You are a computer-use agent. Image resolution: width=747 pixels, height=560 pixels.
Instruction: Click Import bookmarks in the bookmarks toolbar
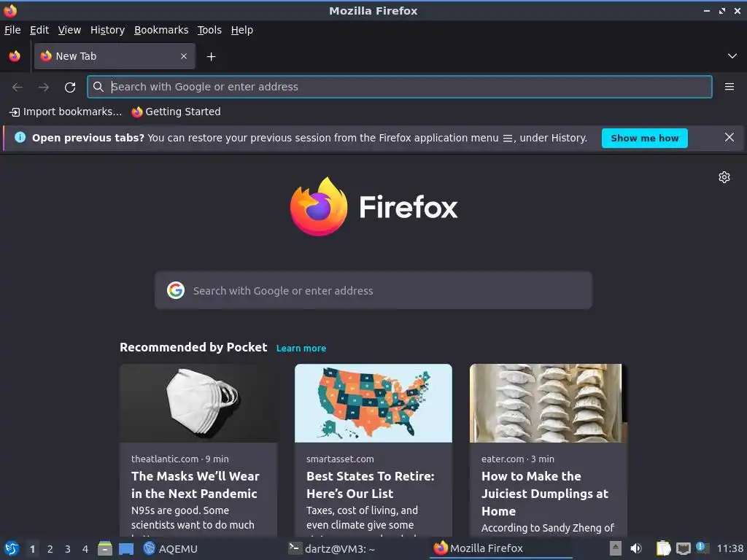(66, 112)
